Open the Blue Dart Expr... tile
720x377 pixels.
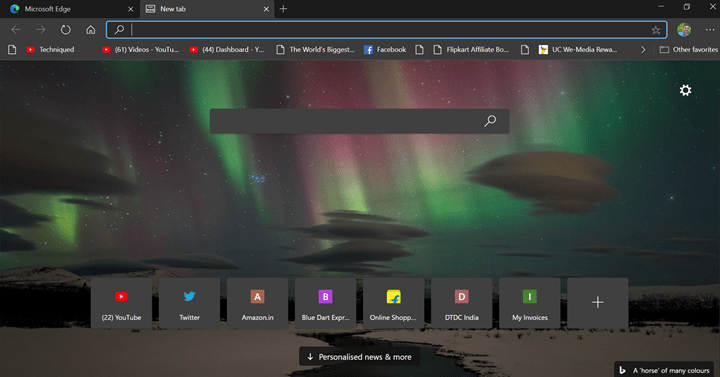[x=325, y=303]
